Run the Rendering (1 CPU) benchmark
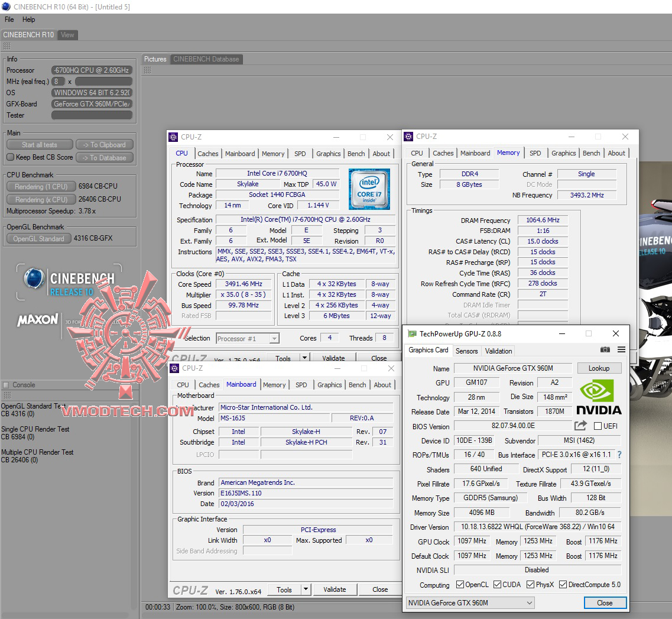This screenshot has width=672, height=619. pos(41,186)
